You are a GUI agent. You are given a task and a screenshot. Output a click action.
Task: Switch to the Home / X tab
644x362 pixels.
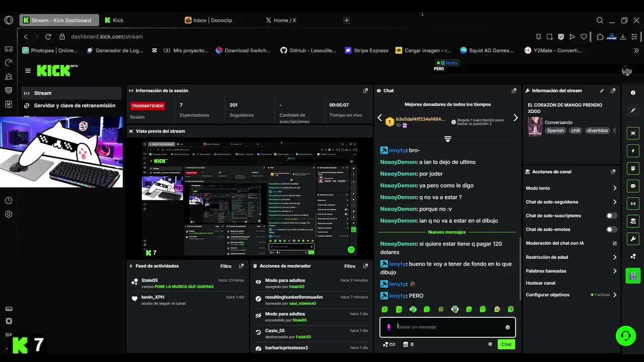click(281, 20)
